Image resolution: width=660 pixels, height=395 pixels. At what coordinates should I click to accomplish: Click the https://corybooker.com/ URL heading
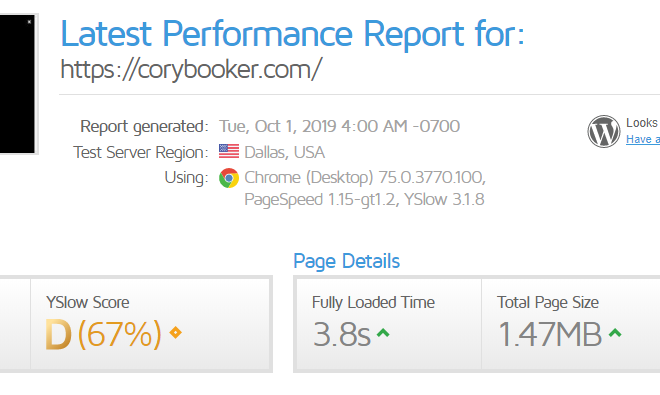192,69
